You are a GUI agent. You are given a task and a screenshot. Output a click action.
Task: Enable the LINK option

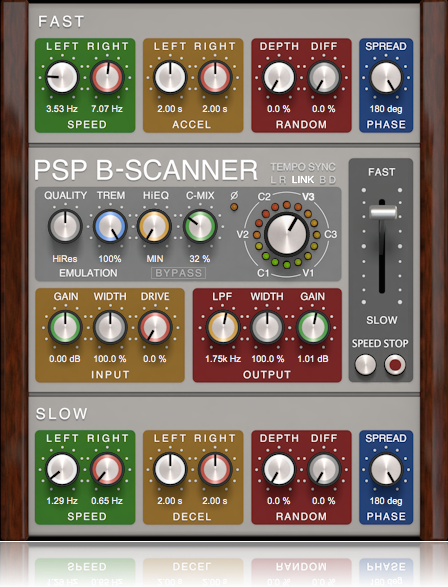coord(303,180)
